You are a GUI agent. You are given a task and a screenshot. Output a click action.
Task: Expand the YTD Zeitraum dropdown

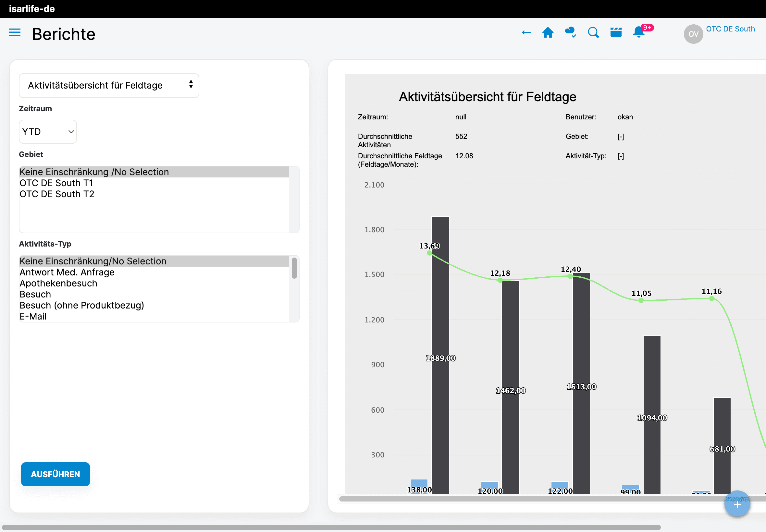click(x=48, y=132)
